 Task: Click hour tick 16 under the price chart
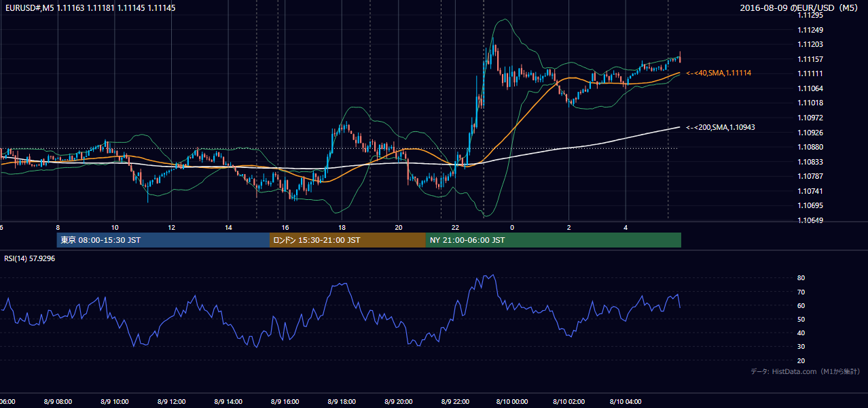tap(285, 227)
